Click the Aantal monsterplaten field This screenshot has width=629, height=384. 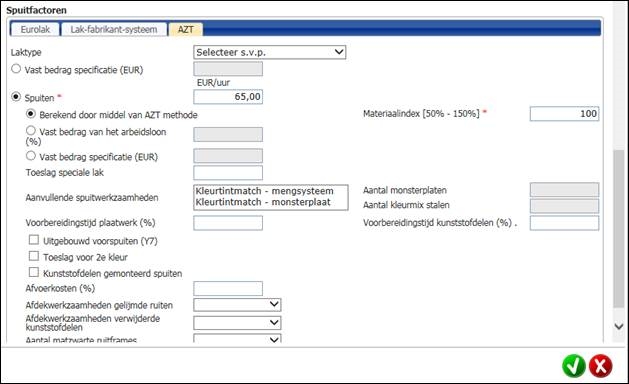click(564, 190)
